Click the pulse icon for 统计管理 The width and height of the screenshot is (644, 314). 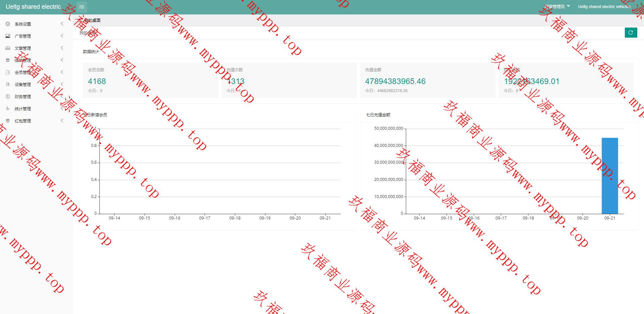pyautogui.click(x=8, y=109)
